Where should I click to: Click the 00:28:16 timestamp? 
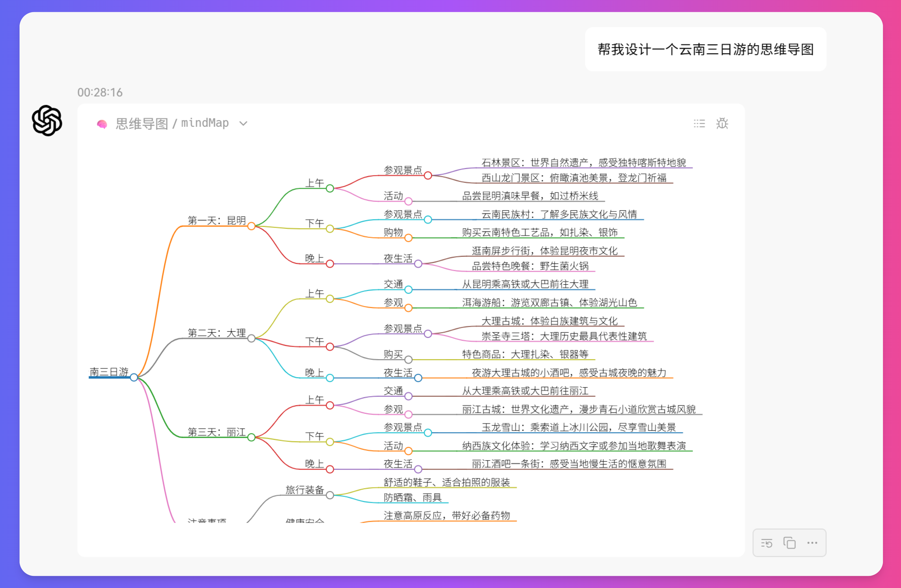pos(100,92)
